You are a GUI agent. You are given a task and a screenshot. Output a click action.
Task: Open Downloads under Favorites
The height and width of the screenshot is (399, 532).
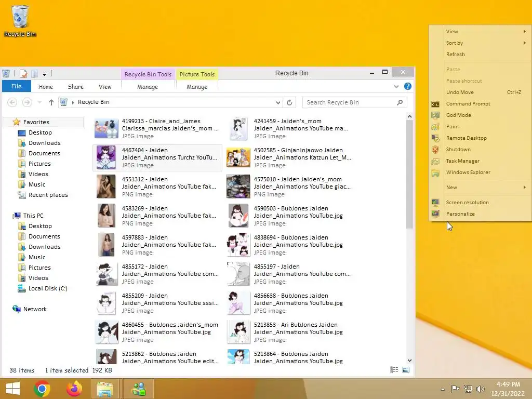point(45,143)
